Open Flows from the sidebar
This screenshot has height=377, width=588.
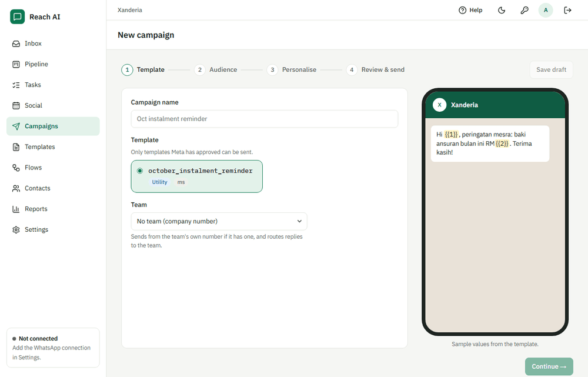(x=53, y=167)
